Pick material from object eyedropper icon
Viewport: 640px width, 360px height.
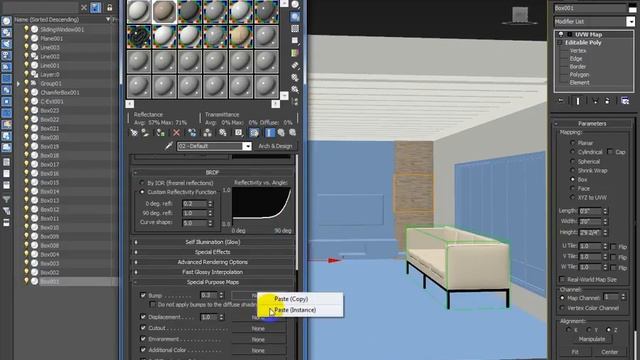click(x=169, y=146)
